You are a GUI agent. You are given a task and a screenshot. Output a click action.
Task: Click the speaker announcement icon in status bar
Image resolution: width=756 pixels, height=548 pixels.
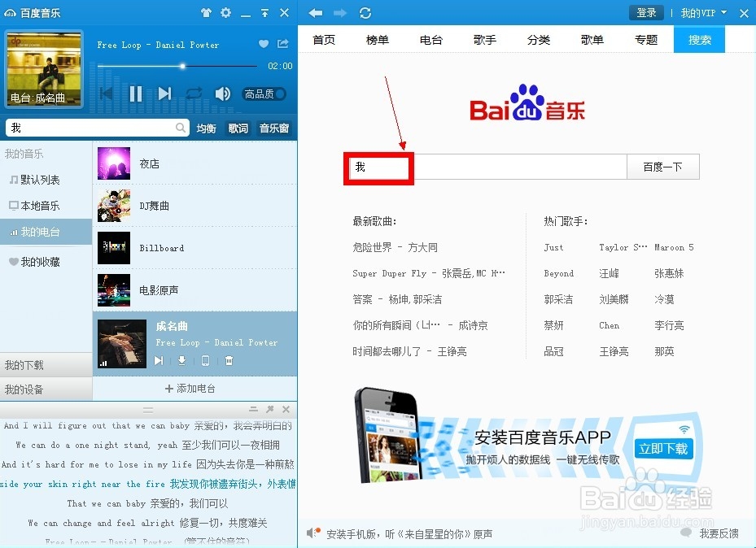coord(313,533)
